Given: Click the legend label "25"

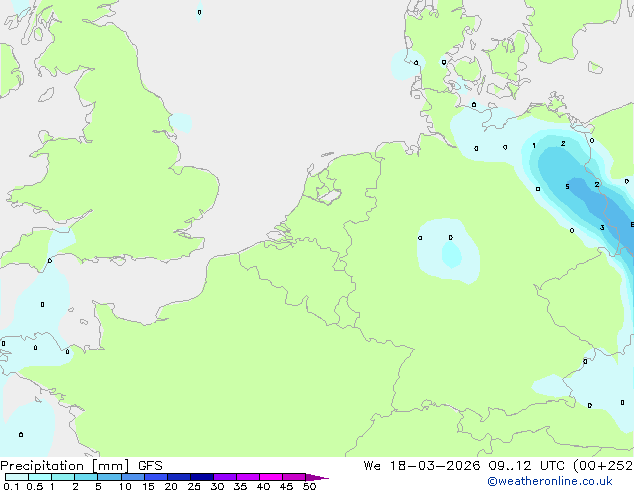Looking at the screenshot, I should (194, 486).
